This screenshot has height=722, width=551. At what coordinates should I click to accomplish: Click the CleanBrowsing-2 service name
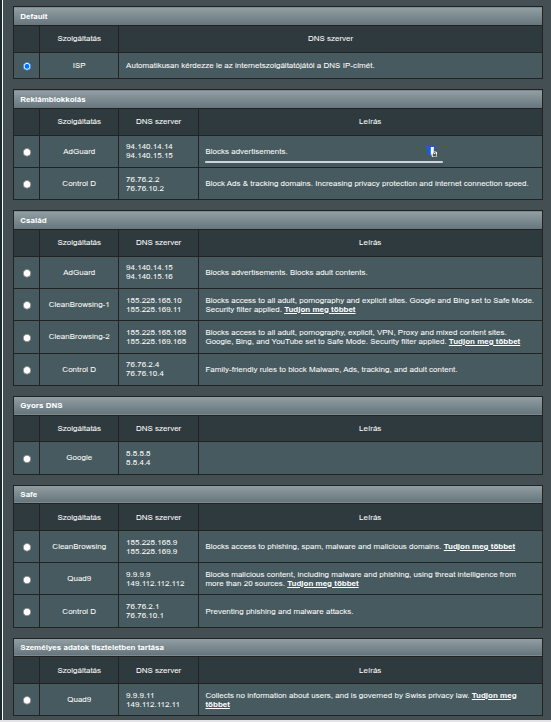coord(79,337)
